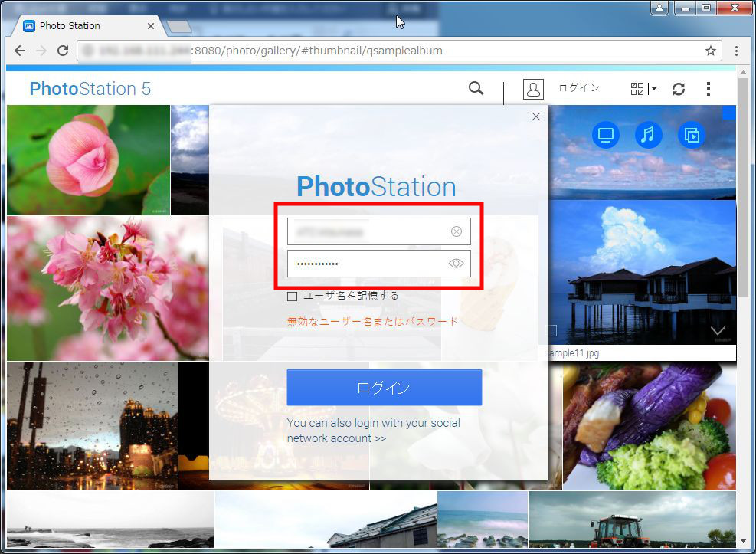Bookmark this page with the star icon
This screenshot has height=554, width=756.
tap(711, 51)
